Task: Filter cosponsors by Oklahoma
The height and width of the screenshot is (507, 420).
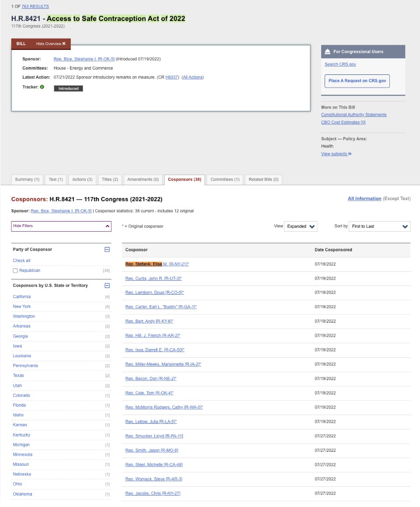Action: click(x=23, y=494)
